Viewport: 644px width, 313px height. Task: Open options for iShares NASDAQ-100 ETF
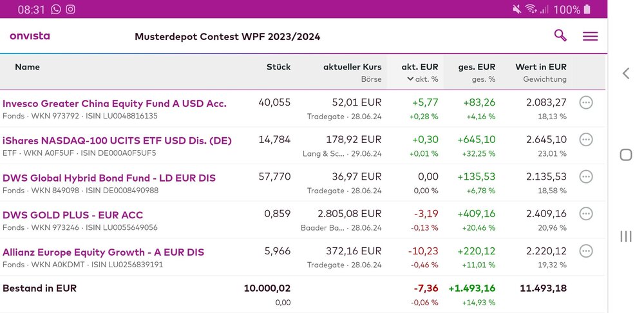[585, 140]
